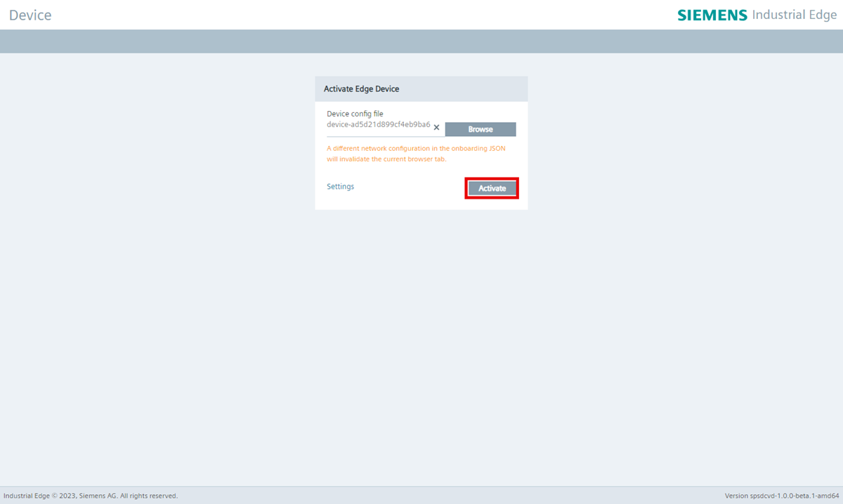
Task: Click the "Industrial Edge" header text
Action: (794, 15)
